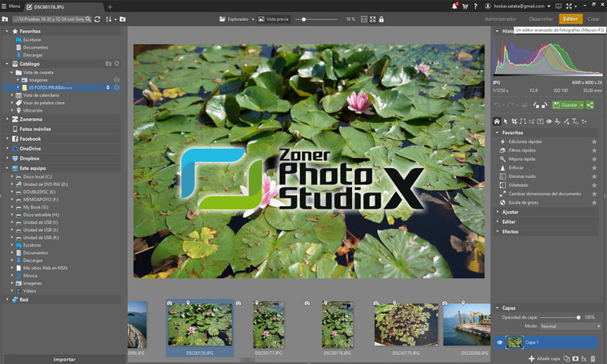The image size is (607, 364).
Task: Switch to Editor module
Action: 571,19
